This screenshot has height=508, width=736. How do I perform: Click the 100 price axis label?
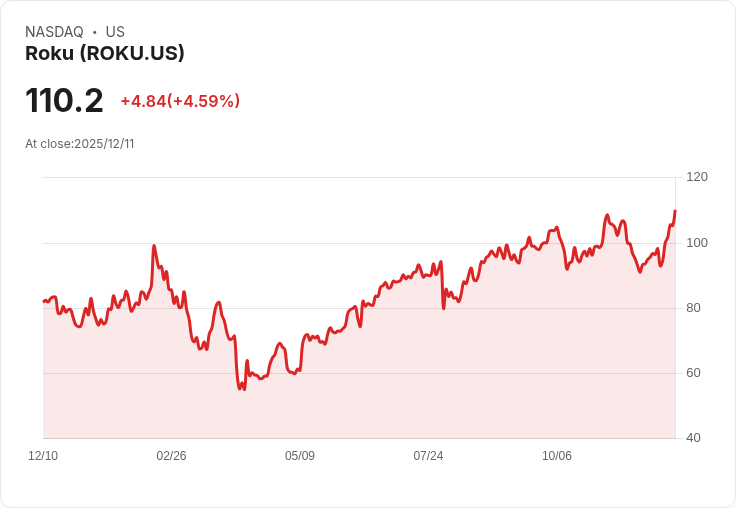coord(697,243)
